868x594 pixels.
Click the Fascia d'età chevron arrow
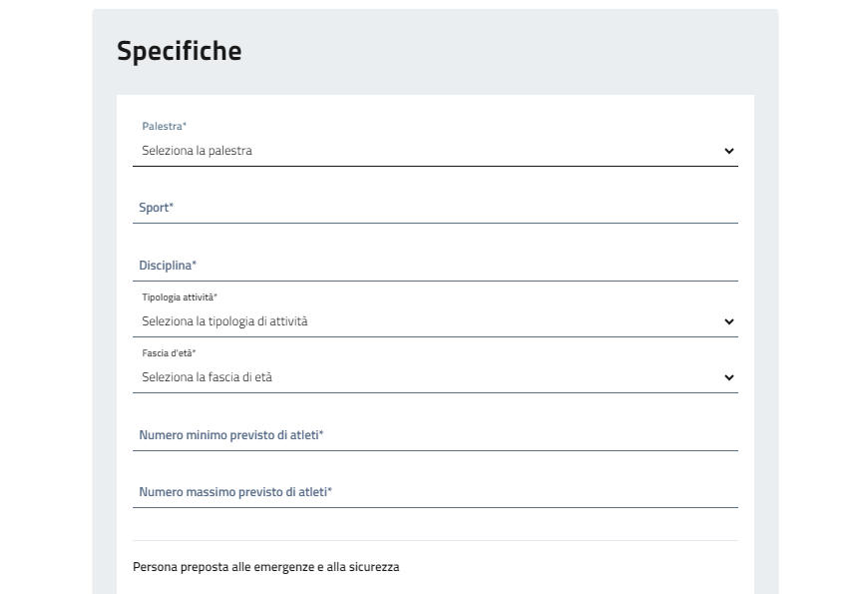click(x=728, y=377)
